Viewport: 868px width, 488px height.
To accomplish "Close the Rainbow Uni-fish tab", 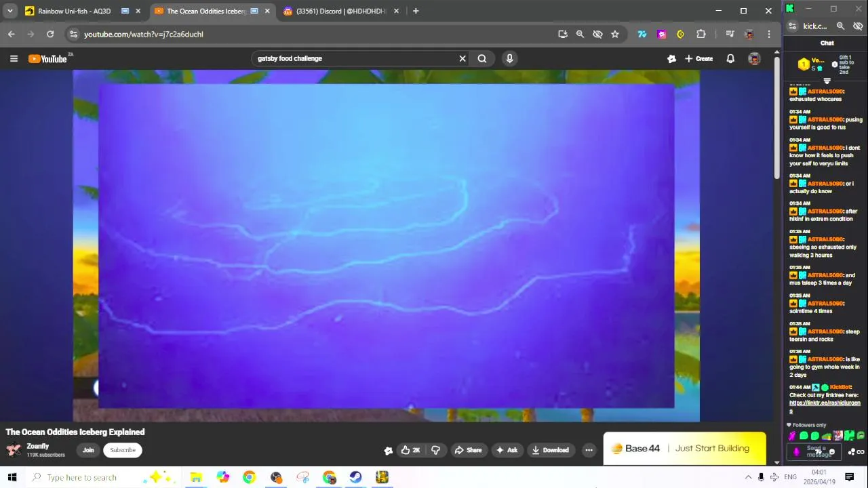I will tap(138, 11).
